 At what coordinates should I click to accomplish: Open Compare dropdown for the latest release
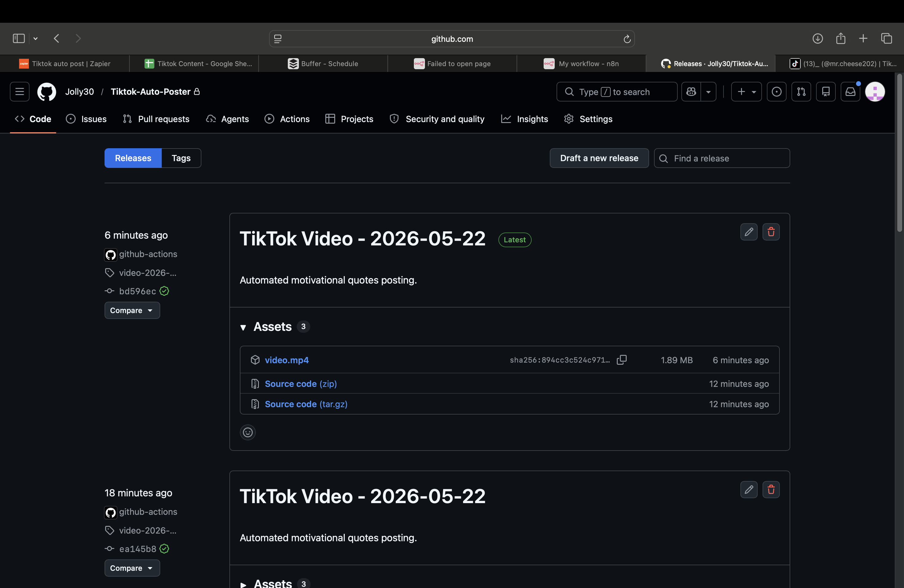tap(132, 310)
